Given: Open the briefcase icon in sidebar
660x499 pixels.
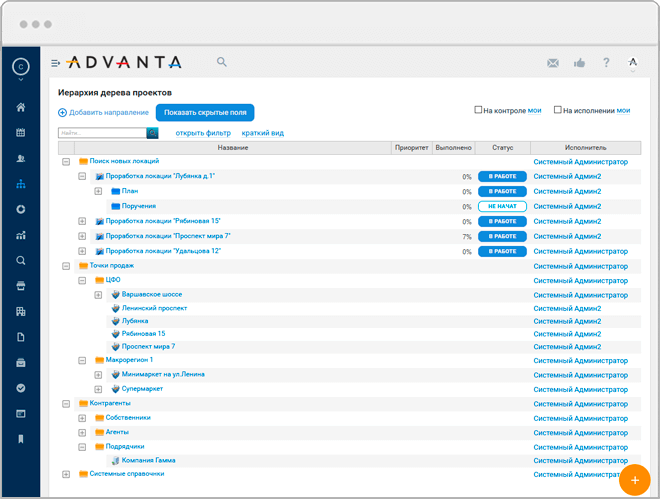Looking at the screenshot, I should pyautogui.click(x=21, y=363).
